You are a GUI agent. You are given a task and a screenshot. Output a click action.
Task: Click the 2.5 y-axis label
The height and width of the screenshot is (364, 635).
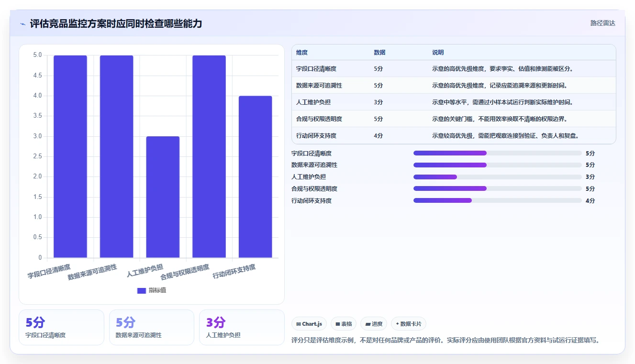click(x=37, y=156)
